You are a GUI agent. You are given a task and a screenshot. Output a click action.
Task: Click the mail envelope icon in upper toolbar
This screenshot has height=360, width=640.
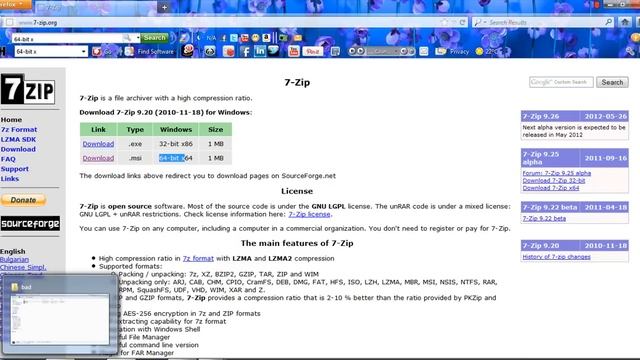[298, 38]
